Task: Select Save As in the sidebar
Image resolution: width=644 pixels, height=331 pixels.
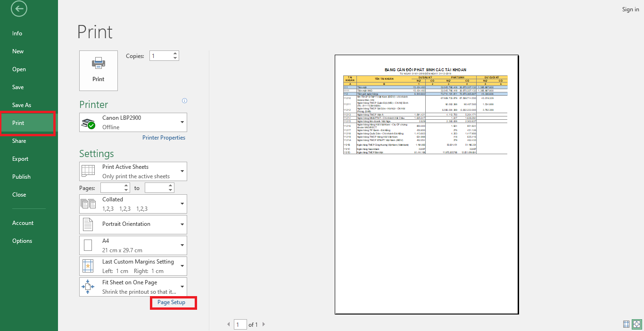Action: tap(22, 105)
